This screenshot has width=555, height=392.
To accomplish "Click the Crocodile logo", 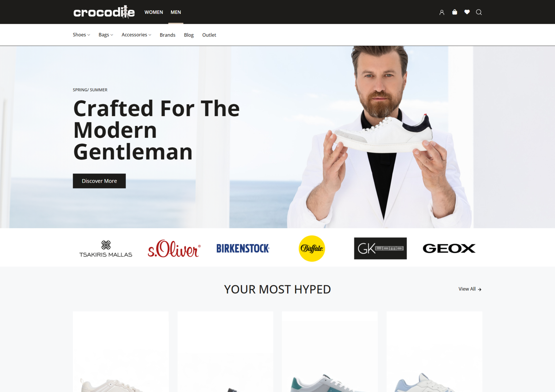I will tap(104, 12).
